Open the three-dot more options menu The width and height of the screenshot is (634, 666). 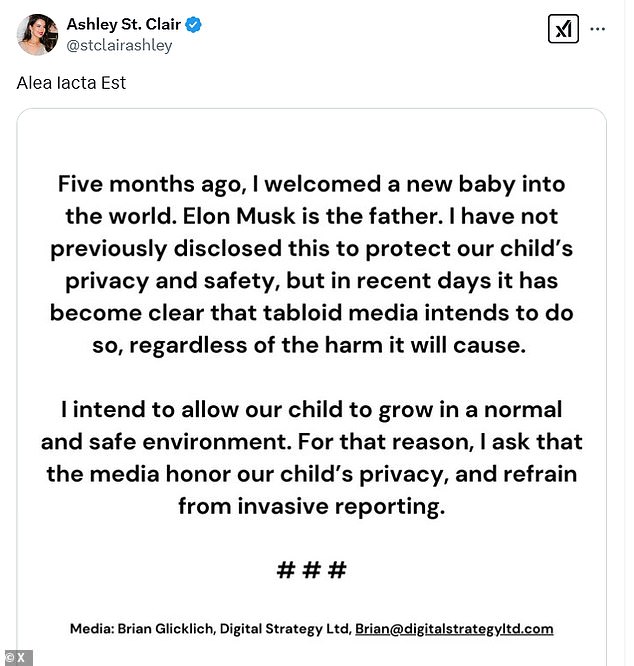coord(598,29)
